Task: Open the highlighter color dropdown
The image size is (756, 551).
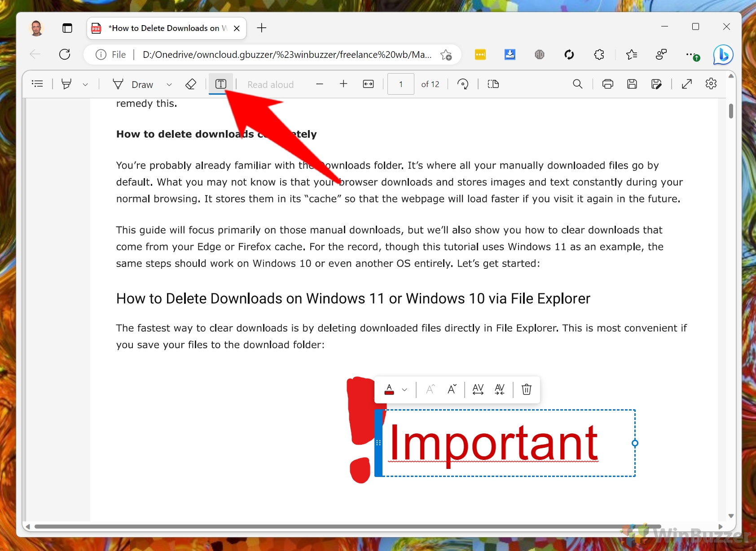Action: 86,84
